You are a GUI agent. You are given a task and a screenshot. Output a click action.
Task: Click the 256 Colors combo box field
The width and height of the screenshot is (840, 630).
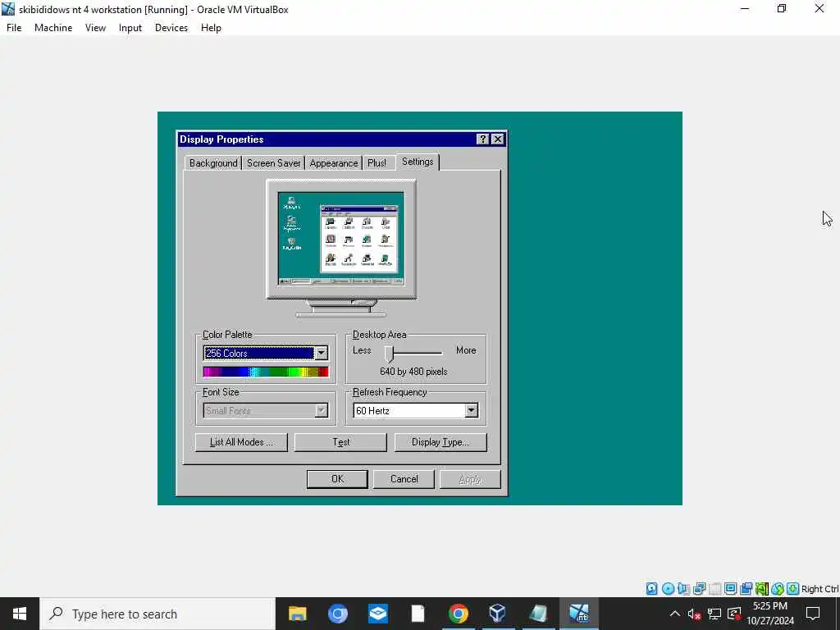coord(258,353)
